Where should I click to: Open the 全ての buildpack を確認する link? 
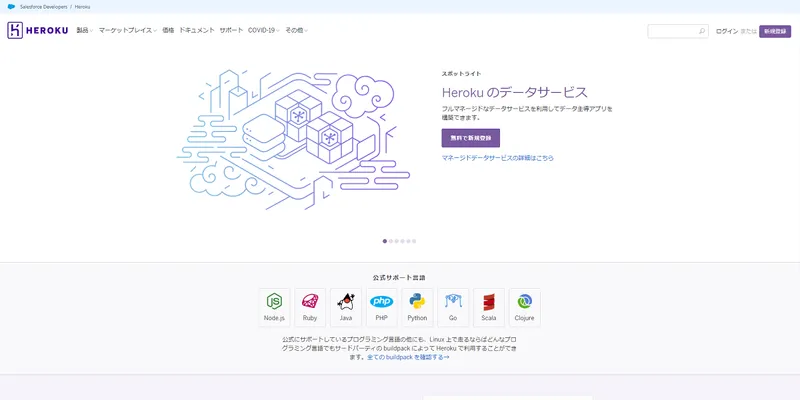[x=408, y=357]
